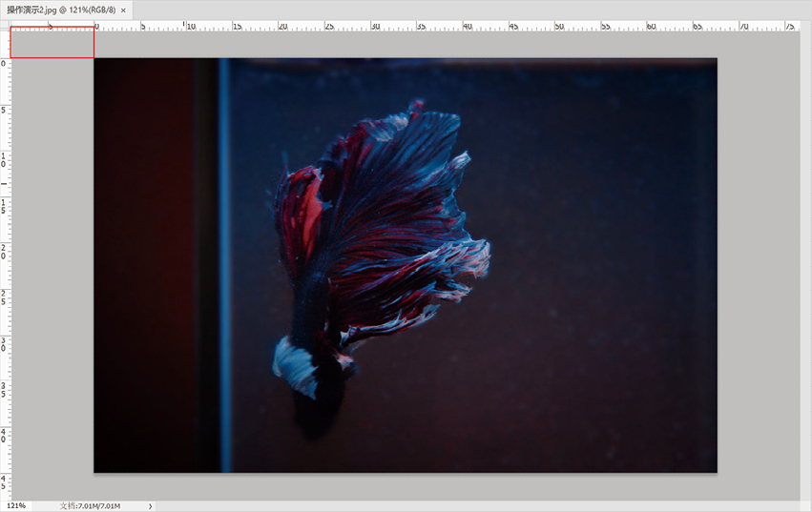Click the 50 mark on horizontal ruler

559,26
